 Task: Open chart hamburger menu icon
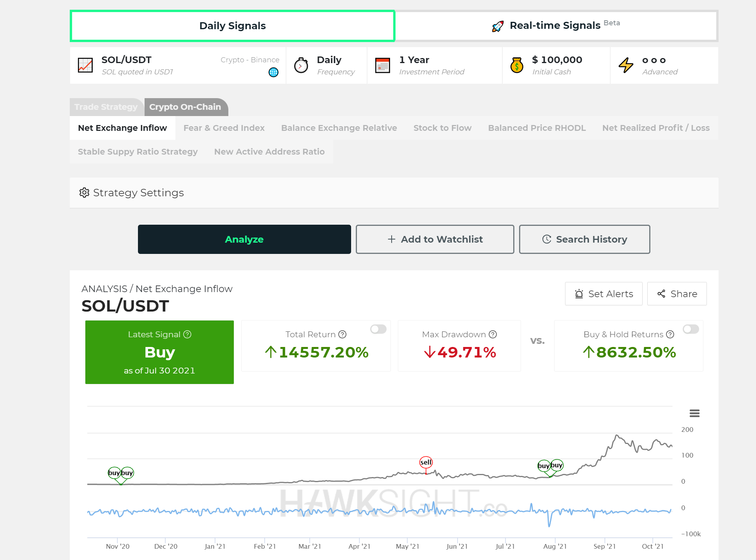tap(694, 413)
